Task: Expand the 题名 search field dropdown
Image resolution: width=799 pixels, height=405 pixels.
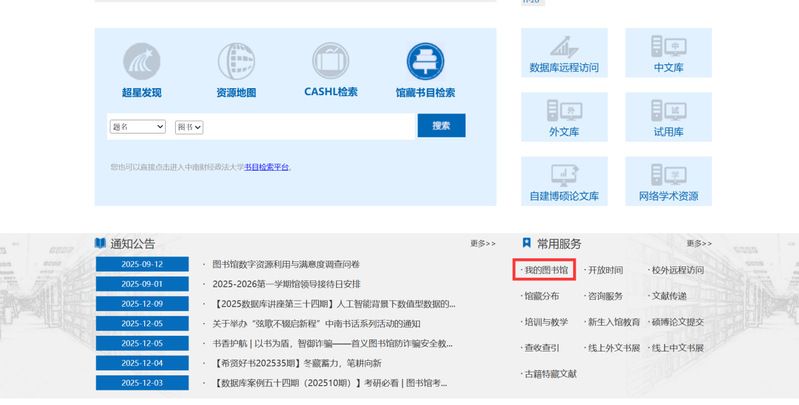Action: [x=138, y=127]
